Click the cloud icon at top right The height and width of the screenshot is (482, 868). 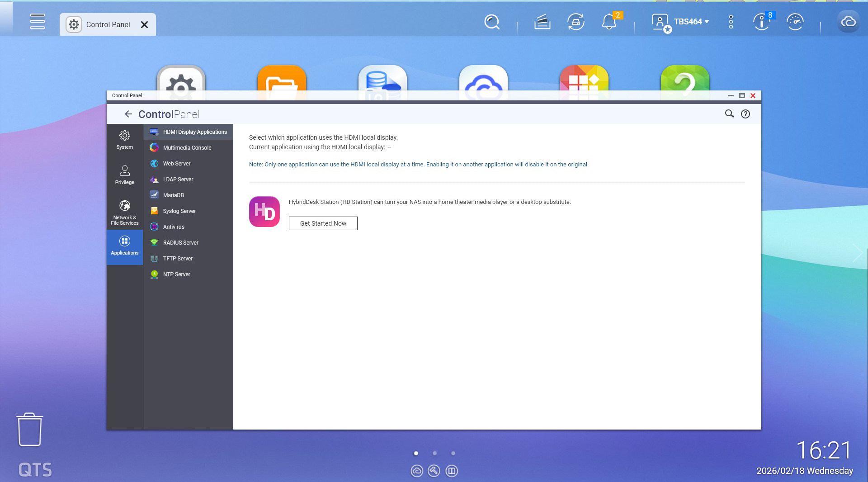click(848, 22)
